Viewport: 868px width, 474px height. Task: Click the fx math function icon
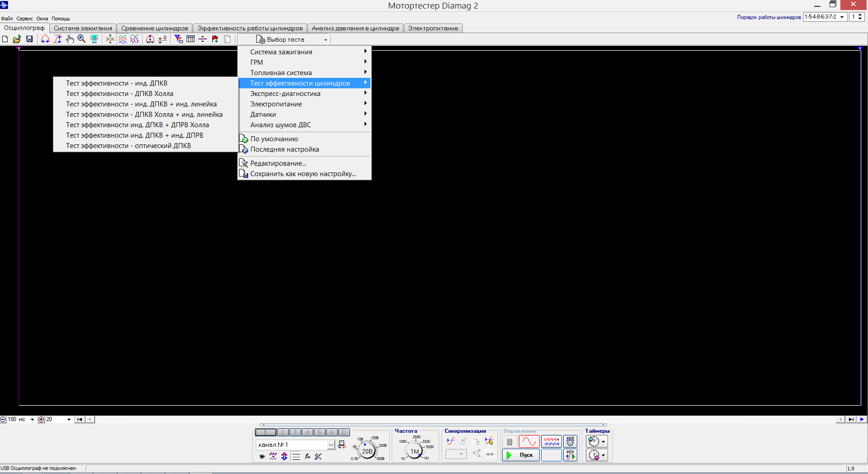tap(307, 456)
